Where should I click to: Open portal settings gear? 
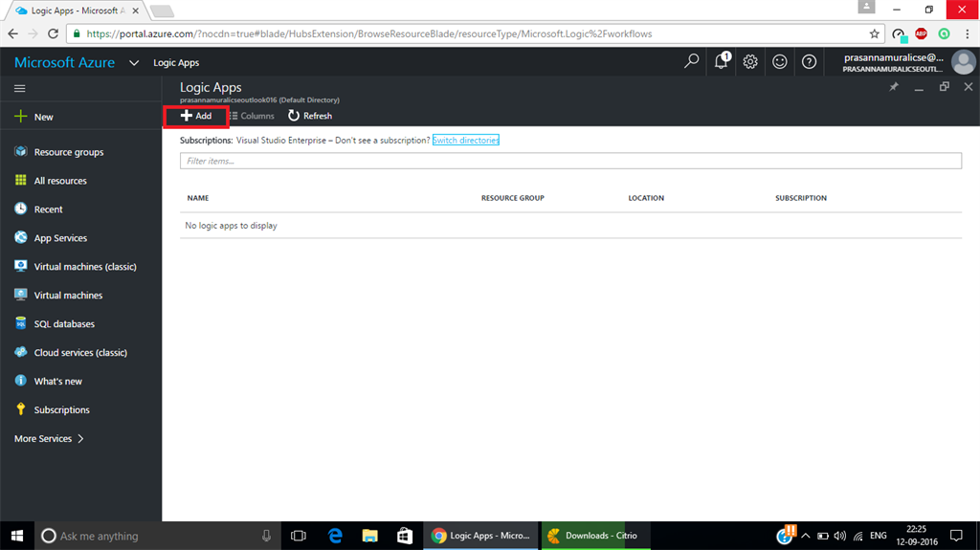click(750, 61)
